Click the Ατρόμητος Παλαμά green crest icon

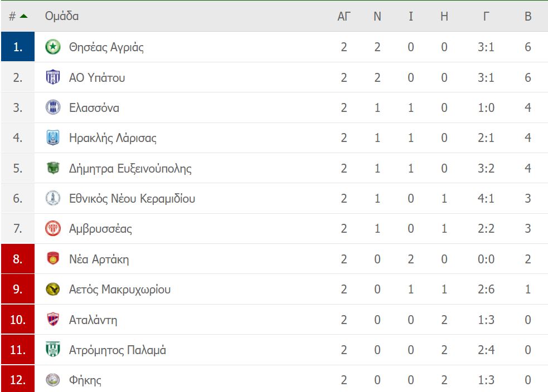coord(53,350)
